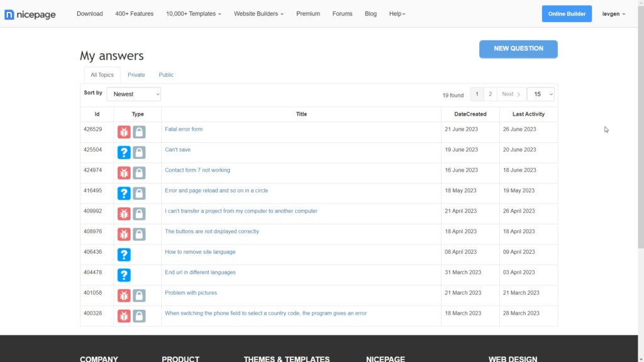644x362 pixels.
Task: Switch to the Private tab
Action: [x=136, y=75]
